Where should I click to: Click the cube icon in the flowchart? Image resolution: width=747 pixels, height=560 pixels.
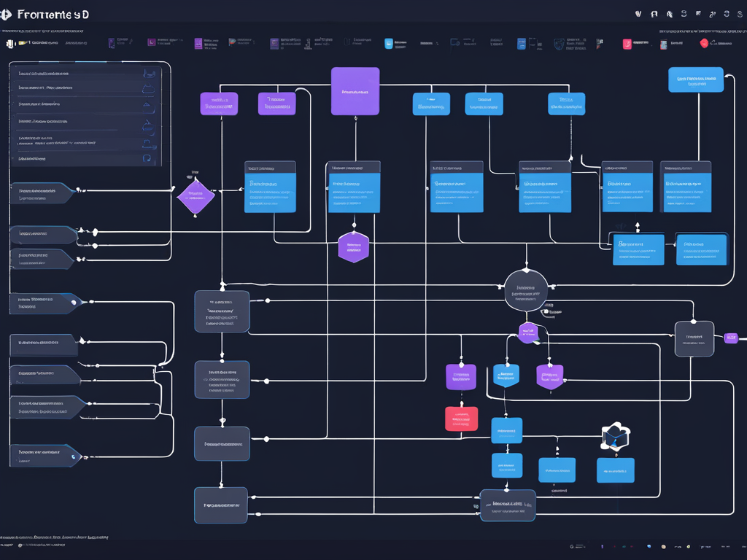(x=615, y=435)
